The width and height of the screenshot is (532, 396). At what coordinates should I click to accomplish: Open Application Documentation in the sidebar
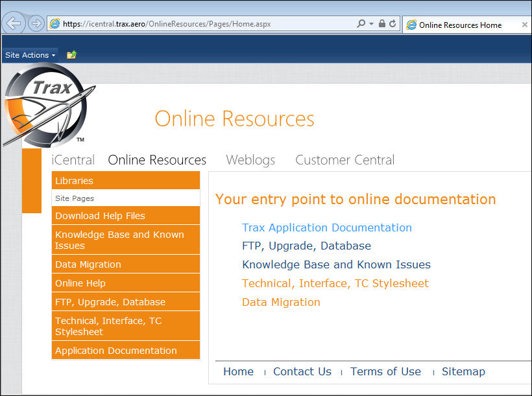coord(126,350)
